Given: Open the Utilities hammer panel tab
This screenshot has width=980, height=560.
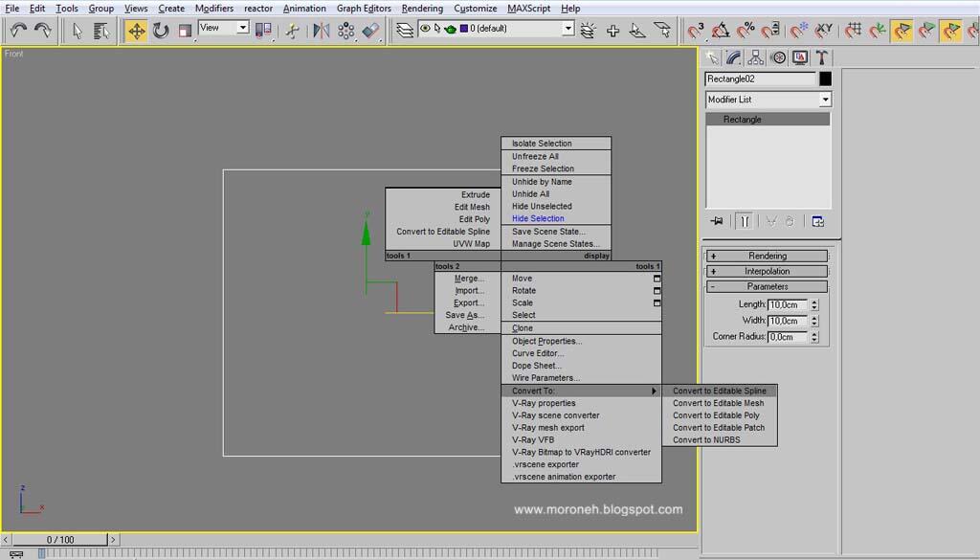Looking at the screenshot, I should point(821,58).
